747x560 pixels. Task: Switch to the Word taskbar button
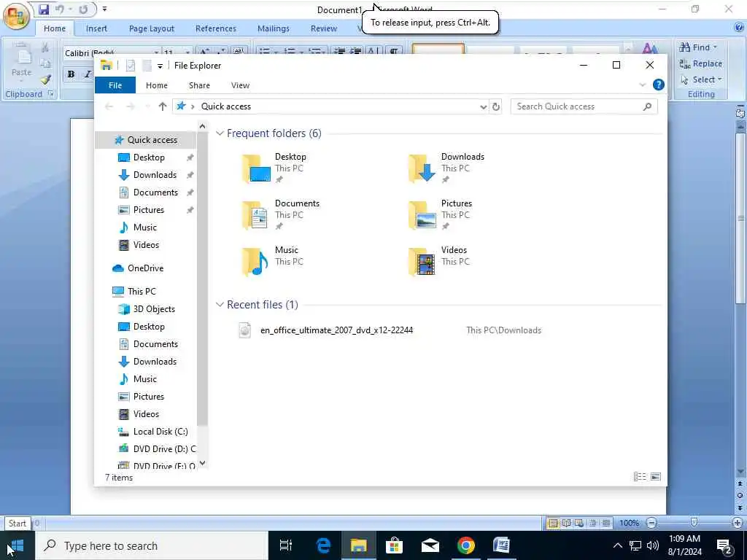(x=501, y=545)
